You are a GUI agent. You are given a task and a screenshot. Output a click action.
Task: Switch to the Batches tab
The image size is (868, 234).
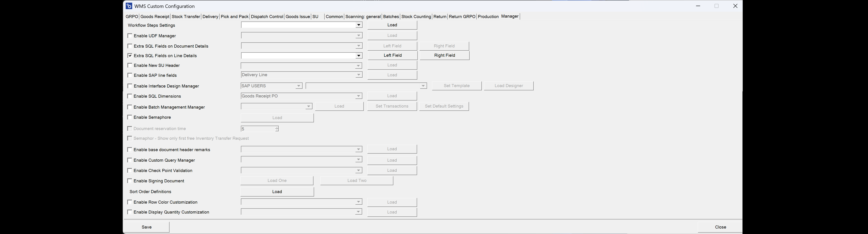click(x=391, y=16)
